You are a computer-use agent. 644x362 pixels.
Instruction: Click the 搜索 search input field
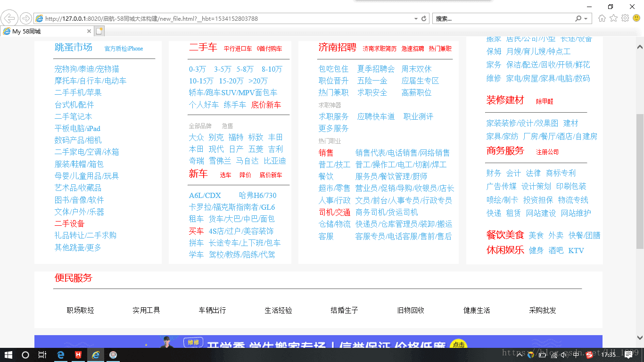[503, 19]
